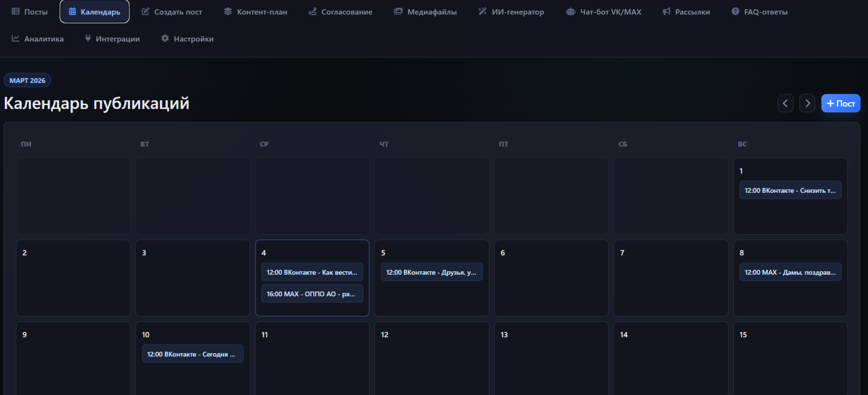The image size is (868, 395).
Task: Click the Рассылки megaphone icon
Action: (666, 11)
